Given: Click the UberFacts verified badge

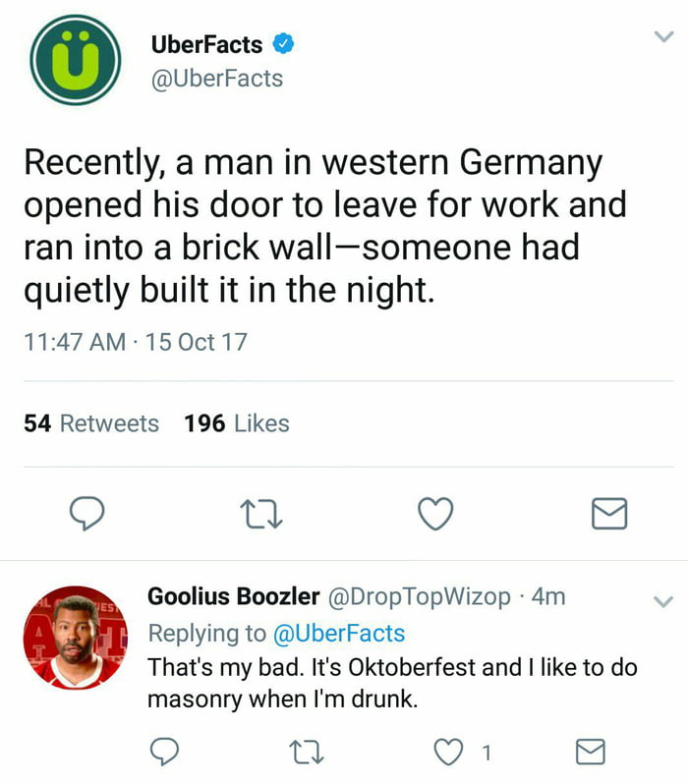Looking at the screenshot, I should click(284, 44).
